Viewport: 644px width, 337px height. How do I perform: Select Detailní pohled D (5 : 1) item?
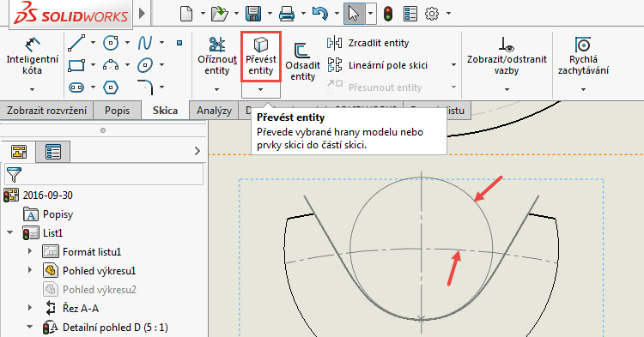pos(106,328)
